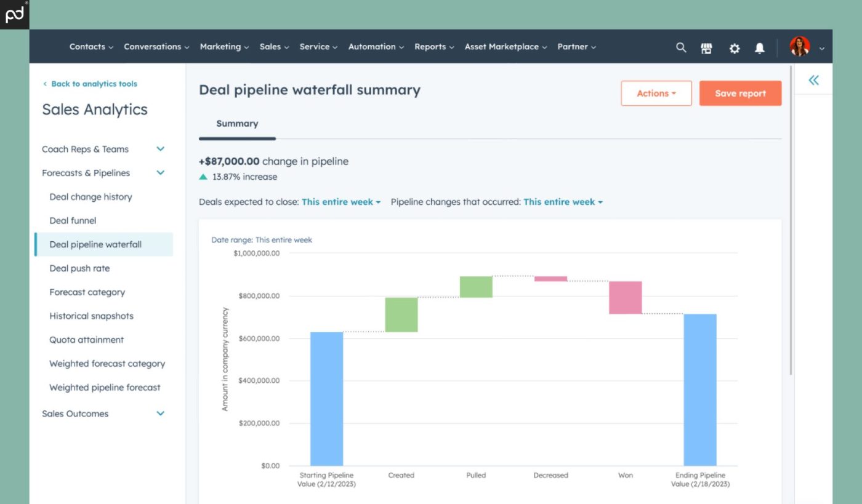Image resolution: width=862 pixels, height=504 pixels.
Task: Click the Marketplace icon in the top bar
Action: click(707, 47)
